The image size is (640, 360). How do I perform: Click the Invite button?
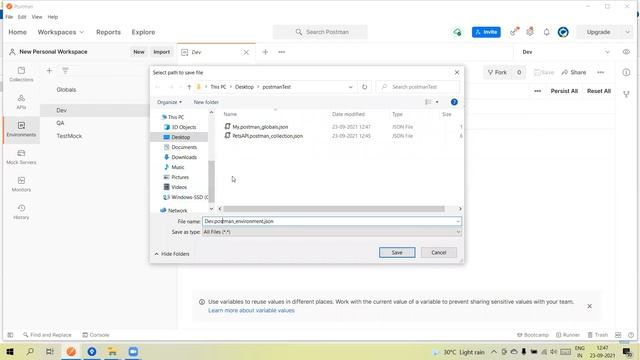[486, 32]
